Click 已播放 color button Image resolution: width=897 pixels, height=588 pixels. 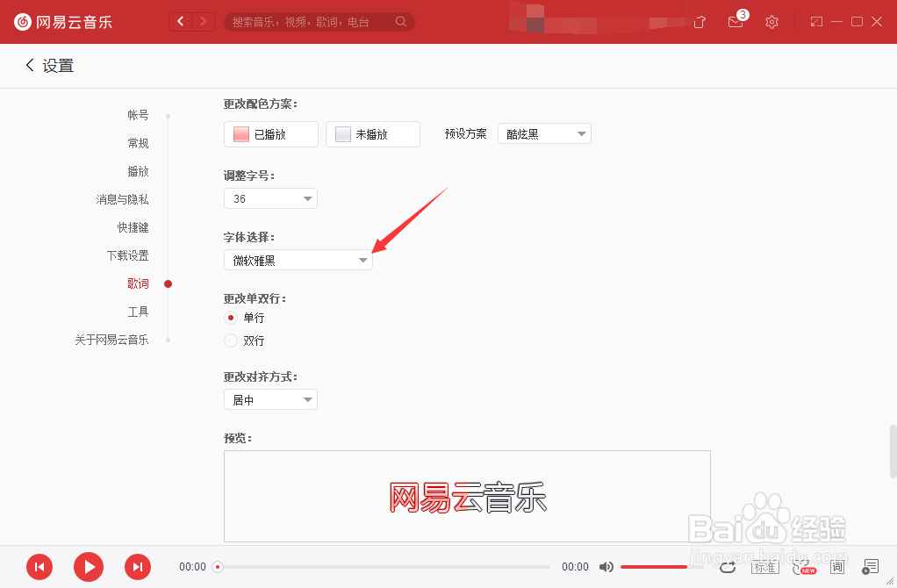pos(270,134)
